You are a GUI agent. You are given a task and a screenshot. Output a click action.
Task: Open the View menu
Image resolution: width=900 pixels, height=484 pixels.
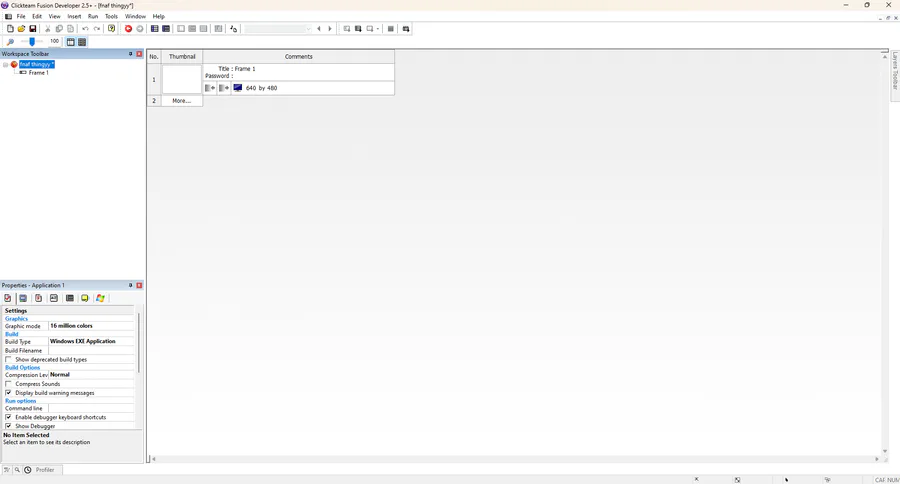coord(55,17)
